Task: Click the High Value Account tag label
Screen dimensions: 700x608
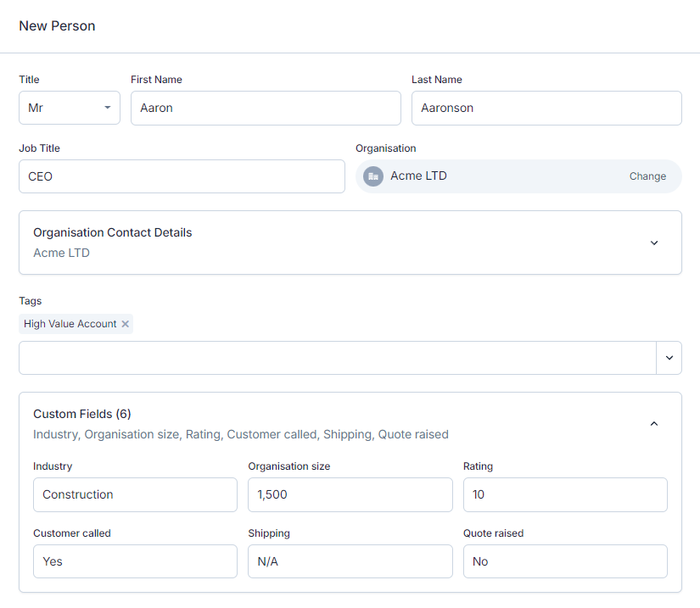Action: tap(70, 324)
